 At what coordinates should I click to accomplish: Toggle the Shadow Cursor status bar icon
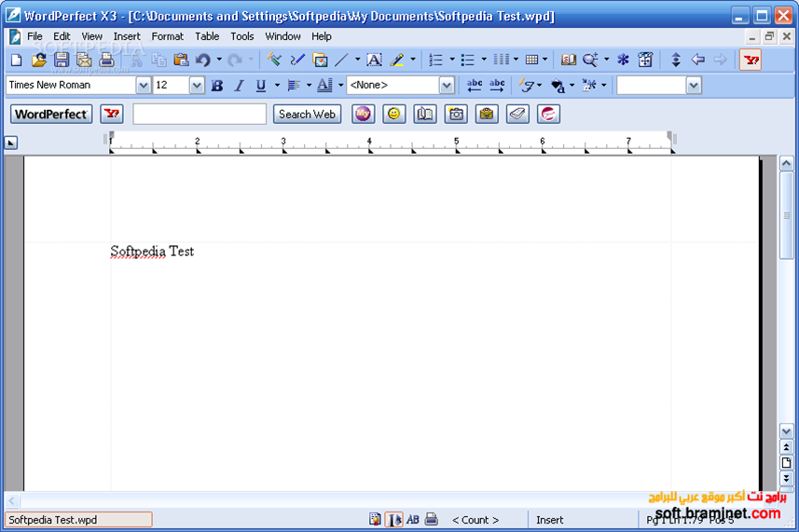click(393, 520)
